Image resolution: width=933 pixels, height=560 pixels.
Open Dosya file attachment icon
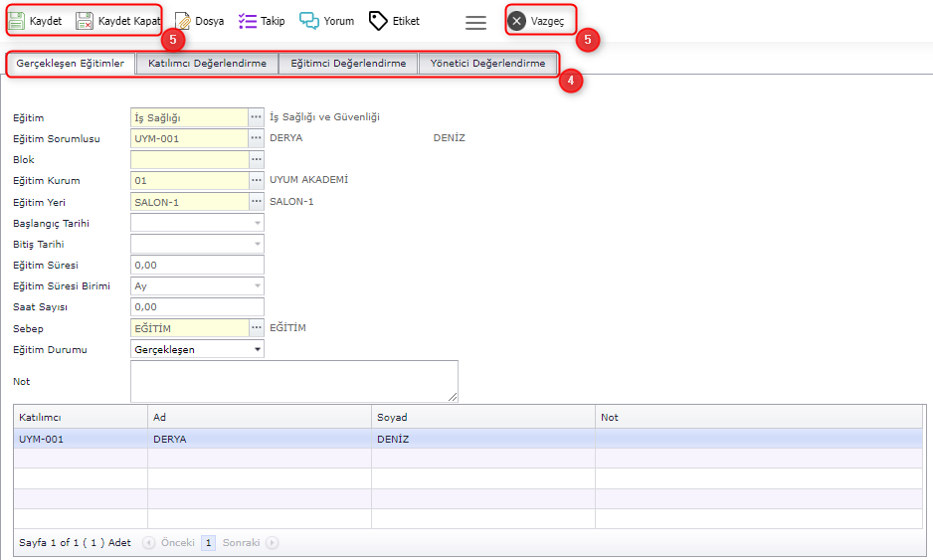pos(182,21)
